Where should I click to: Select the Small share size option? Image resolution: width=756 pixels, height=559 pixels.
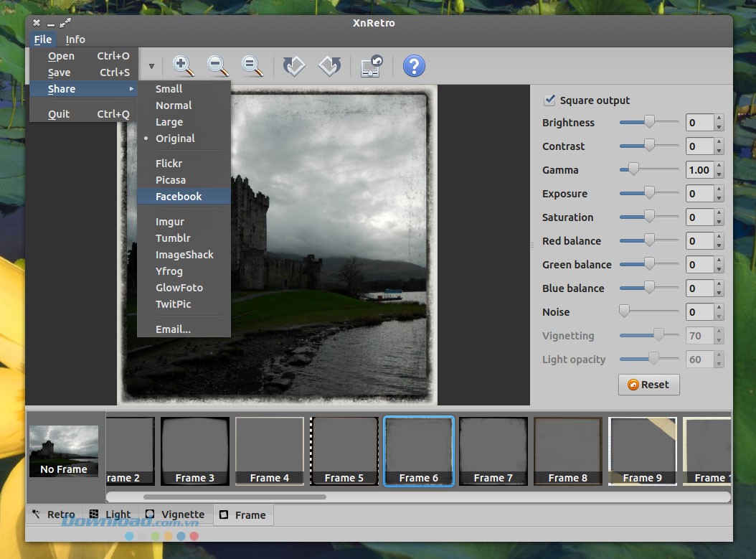click(x=169, y=89)
